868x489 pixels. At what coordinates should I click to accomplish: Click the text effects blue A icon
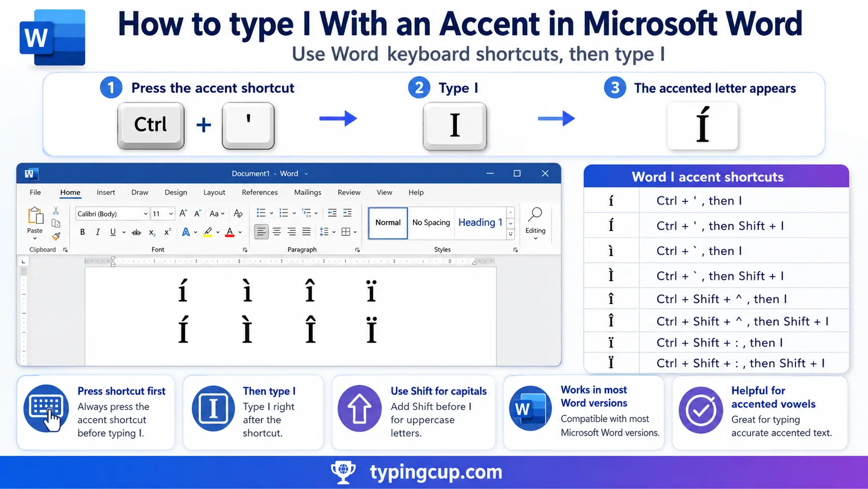pos(185,232)
